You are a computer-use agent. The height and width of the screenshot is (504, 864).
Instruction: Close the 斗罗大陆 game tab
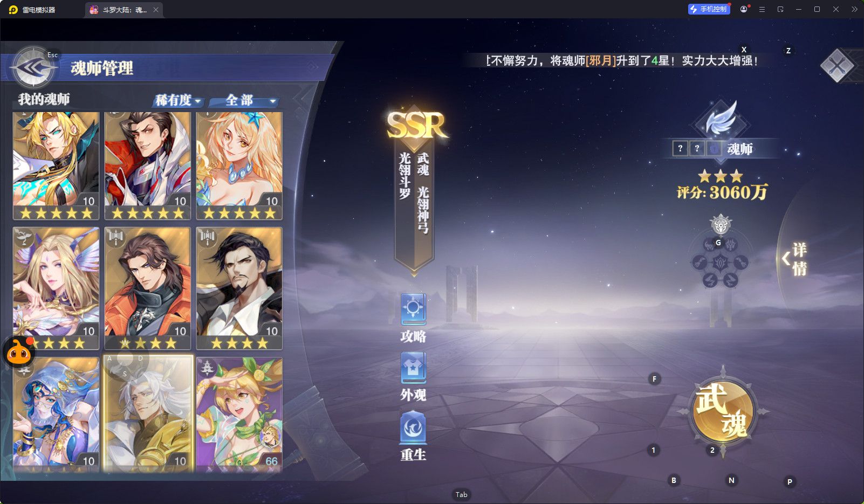[x=156, y=10]
